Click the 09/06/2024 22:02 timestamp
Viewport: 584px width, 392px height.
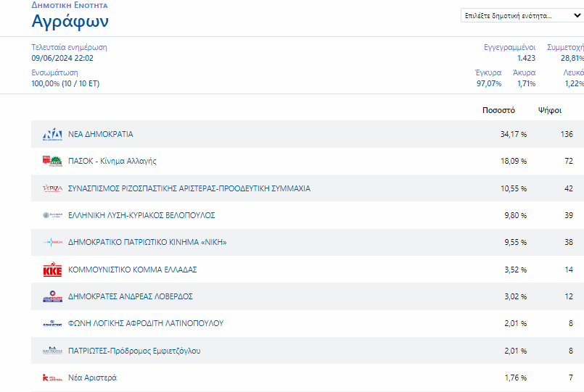click(62, 58)
